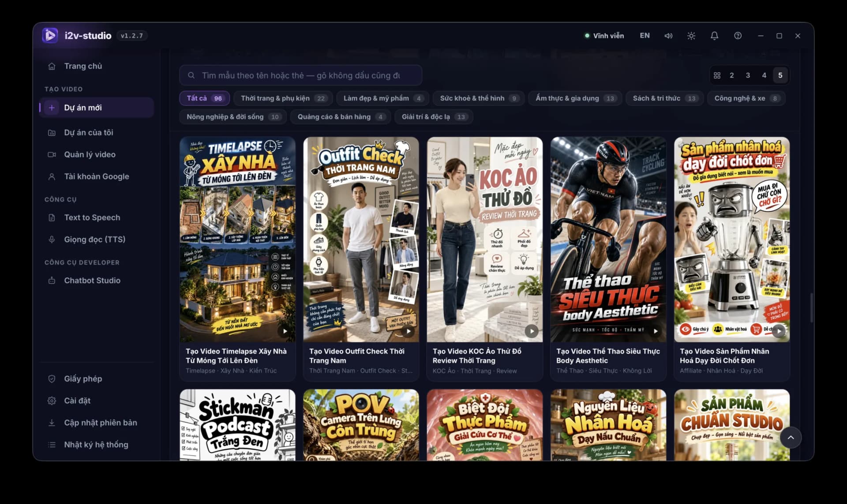This screenshot has height=504, width=847.
Task: Select the Tất cả filter tab
Action: pyautogui.click(x=205, y=98)
